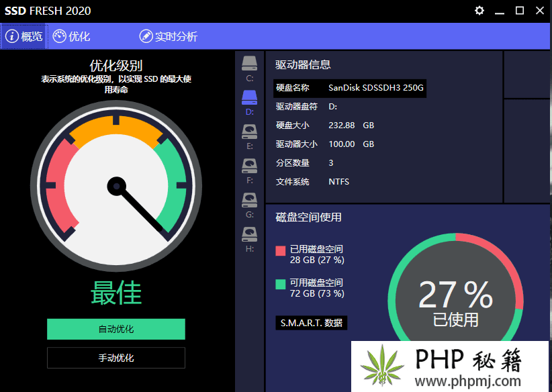The height and width of the screenshot is (392, 552).
Task: Open the 实时分析 tab
Action: 169,36
